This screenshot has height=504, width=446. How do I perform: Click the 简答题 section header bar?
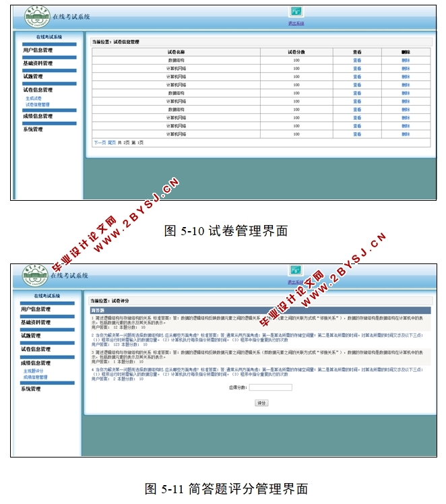click(x=260, y=310)
